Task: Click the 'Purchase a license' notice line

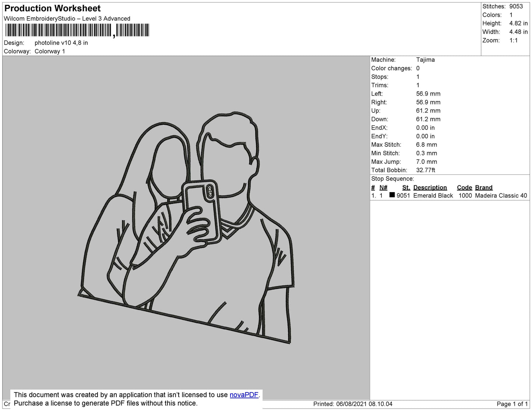Action: (106, 403)
